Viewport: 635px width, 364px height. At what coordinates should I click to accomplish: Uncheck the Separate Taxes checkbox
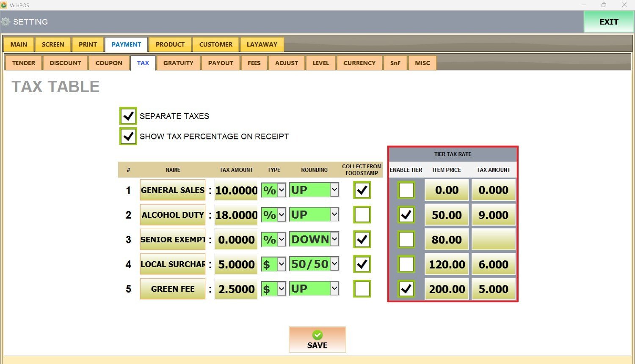point(128,116)
